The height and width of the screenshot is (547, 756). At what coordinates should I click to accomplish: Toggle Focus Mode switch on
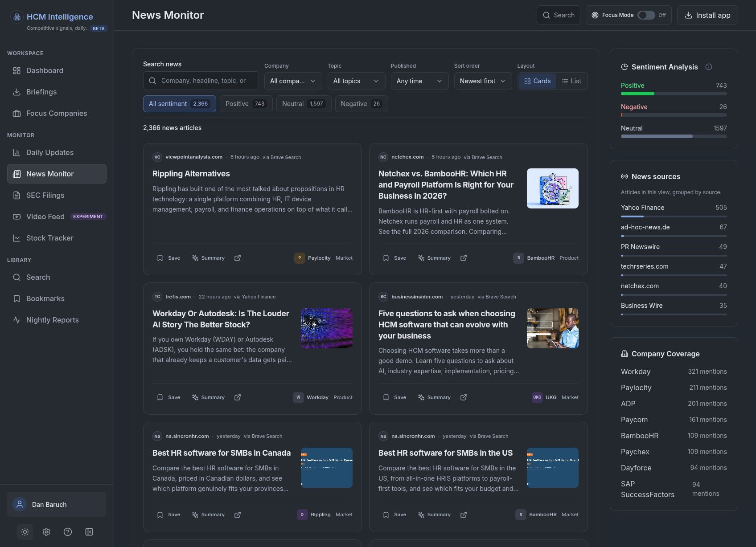646,15
